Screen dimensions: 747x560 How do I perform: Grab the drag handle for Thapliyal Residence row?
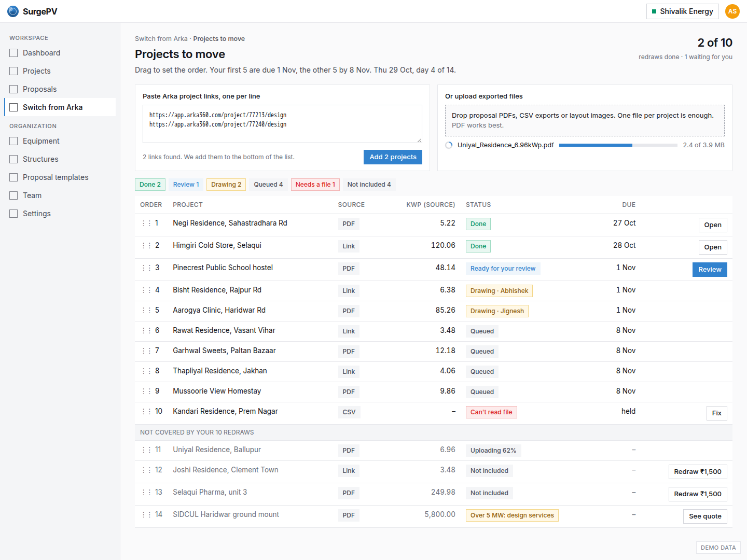coord(146,371)
